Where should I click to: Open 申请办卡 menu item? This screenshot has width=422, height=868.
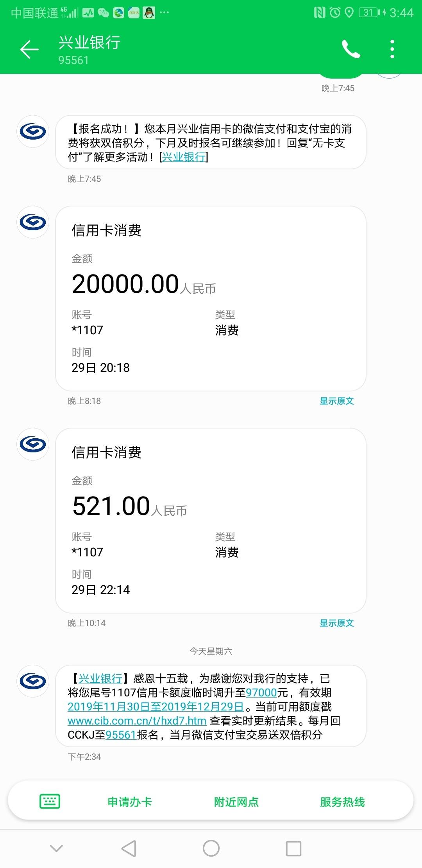[x=130, y=802]
